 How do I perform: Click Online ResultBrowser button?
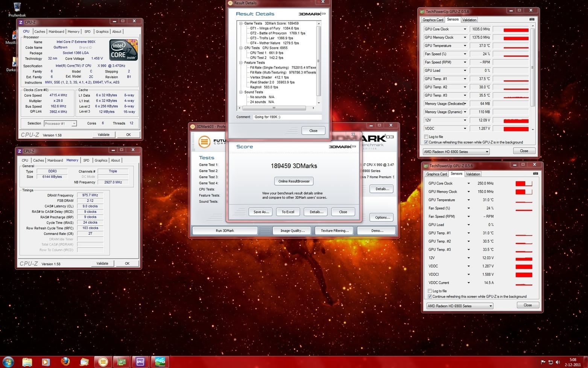[294, 181]
